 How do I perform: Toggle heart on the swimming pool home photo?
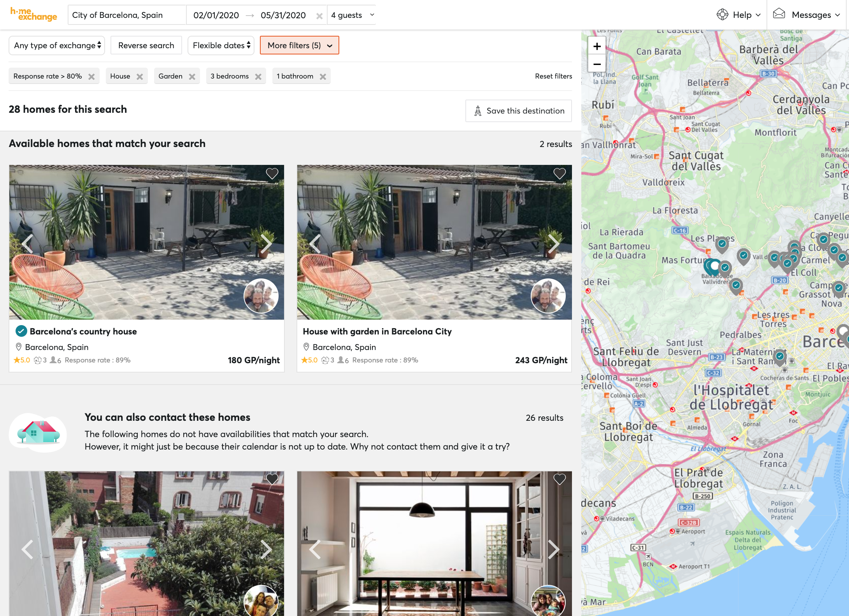click(x=272, y=479)
